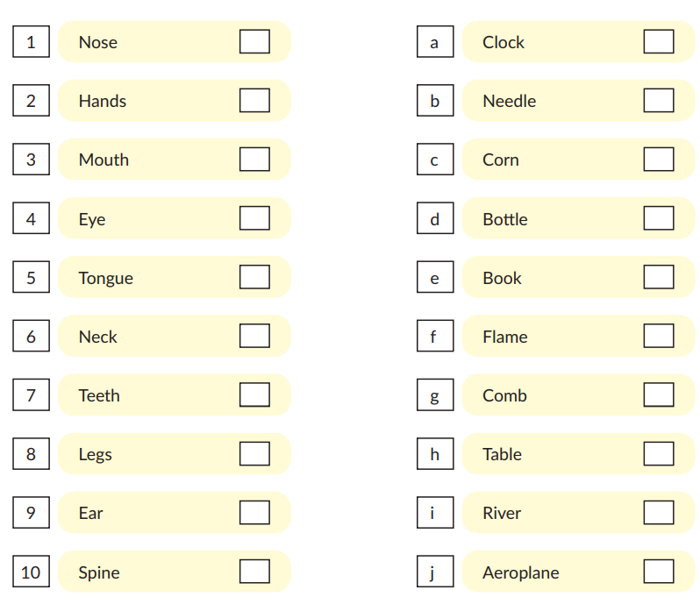The image size is (700, 604).
Task: Click the letter i label box
Action: click(435, 514)
